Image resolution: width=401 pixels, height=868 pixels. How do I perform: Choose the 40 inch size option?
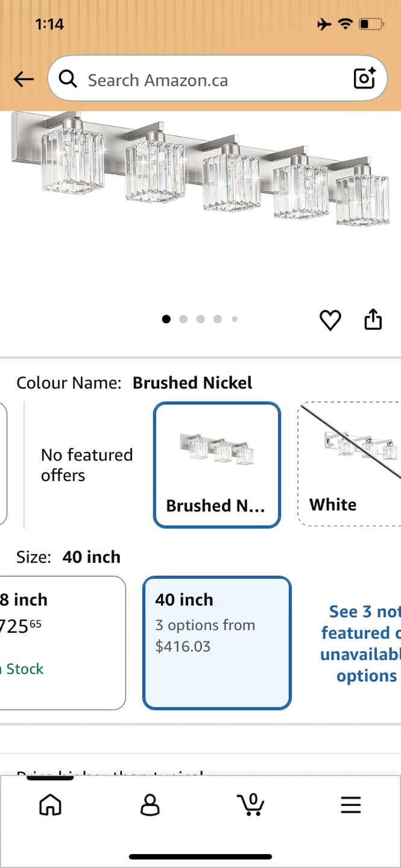coord(217,643)
